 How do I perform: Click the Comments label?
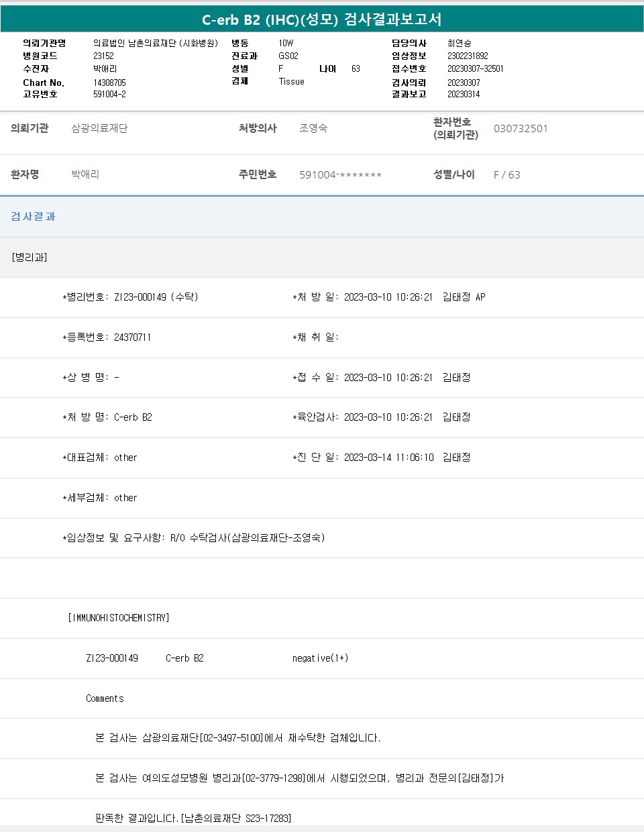pos(105,698)
